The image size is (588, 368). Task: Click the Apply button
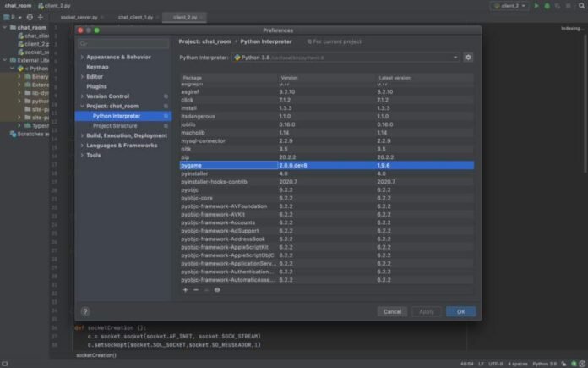427,311
